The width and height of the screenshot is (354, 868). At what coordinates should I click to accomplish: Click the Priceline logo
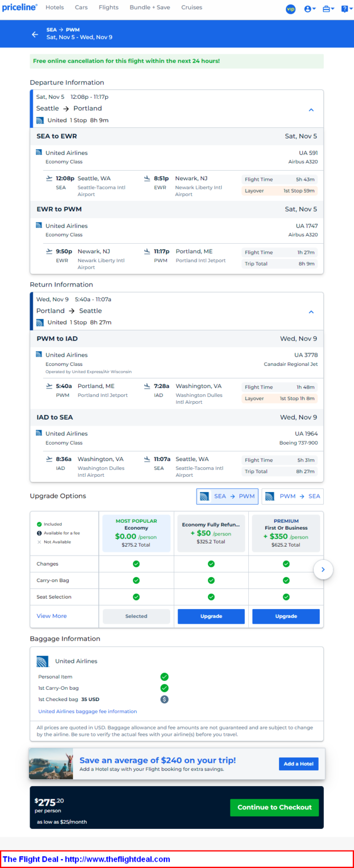click(20, 7)
